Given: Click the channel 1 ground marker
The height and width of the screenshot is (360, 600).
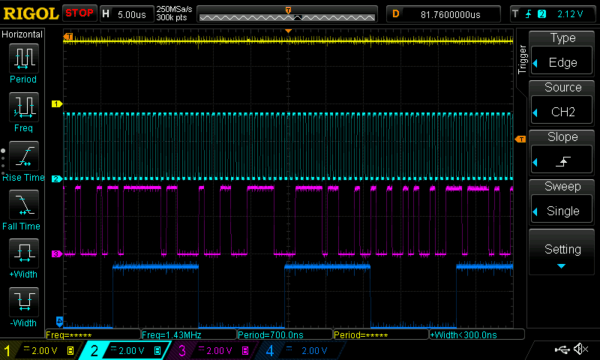Looking at the screenshot, I should (57, 104).
